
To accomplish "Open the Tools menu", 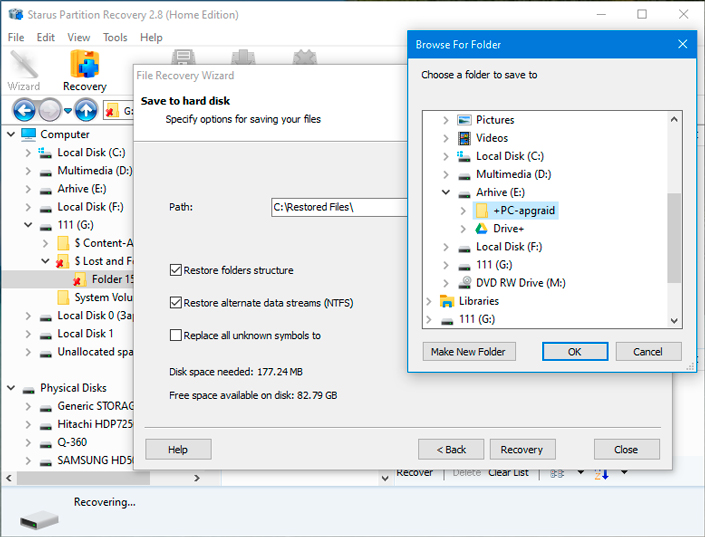I will click(x=115, y=37).
